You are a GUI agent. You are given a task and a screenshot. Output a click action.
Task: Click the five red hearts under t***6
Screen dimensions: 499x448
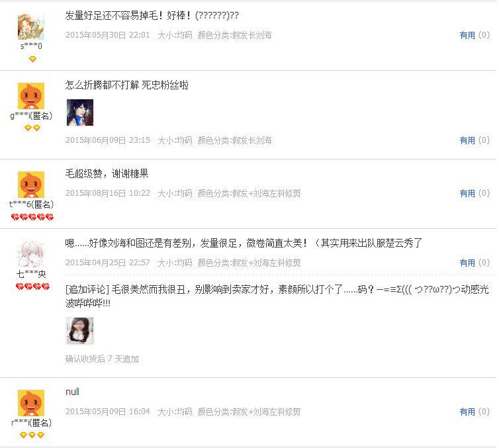[x=32, y=217]
